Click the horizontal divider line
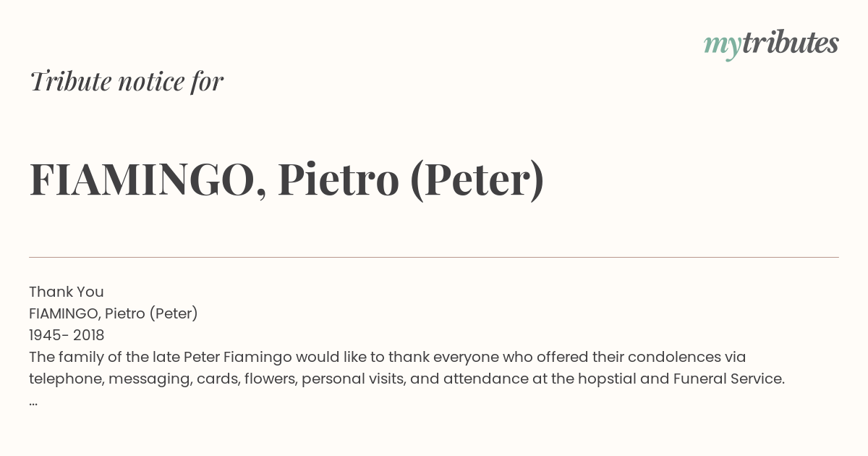This screenshot has height=456, width=868. (434, 257)
